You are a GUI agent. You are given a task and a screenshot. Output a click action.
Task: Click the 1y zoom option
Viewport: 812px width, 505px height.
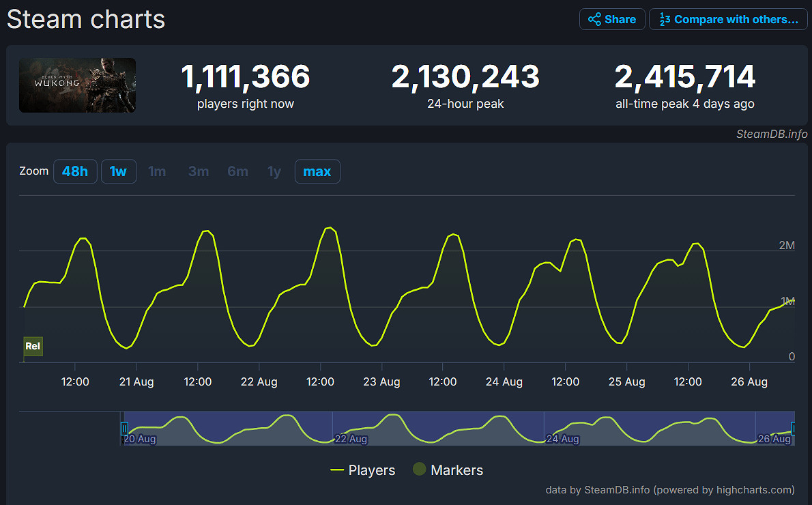coord(274,171)
